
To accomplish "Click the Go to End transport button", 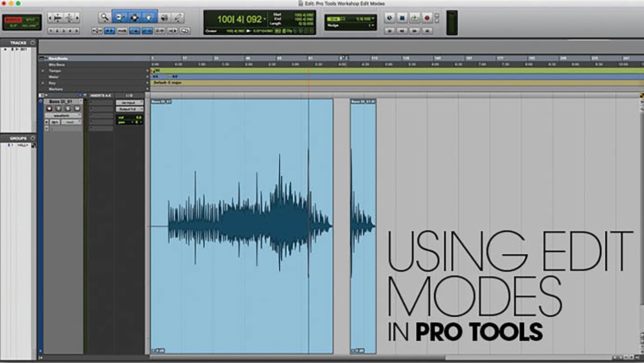I will pos(427,31).
